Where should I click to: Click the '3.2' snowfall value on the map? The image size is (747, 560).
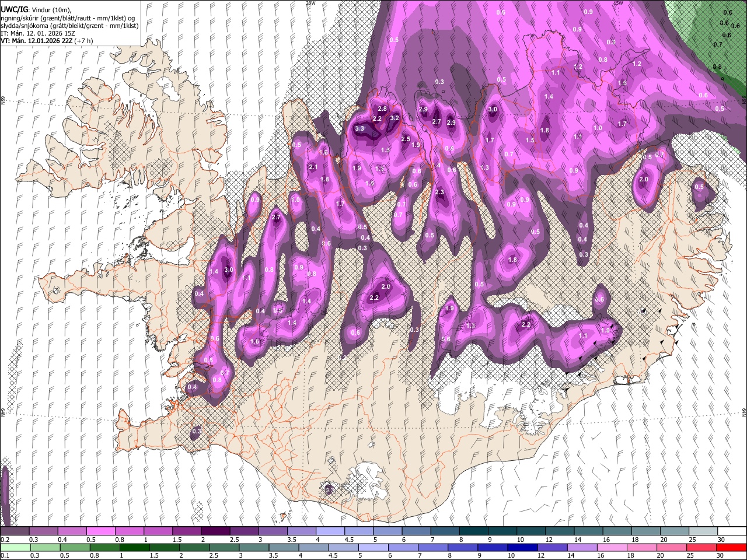click(395, 118)
